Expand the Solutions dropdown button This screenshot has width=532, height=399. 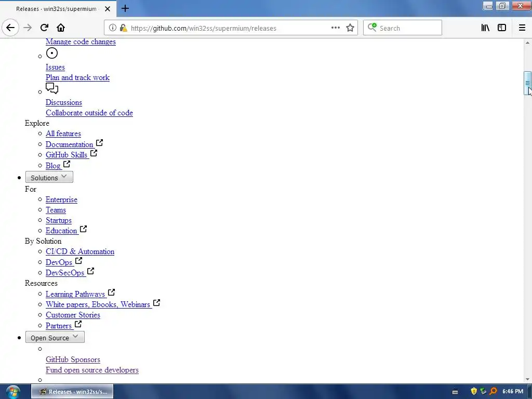pyautogui.click(x=49, y=177)
